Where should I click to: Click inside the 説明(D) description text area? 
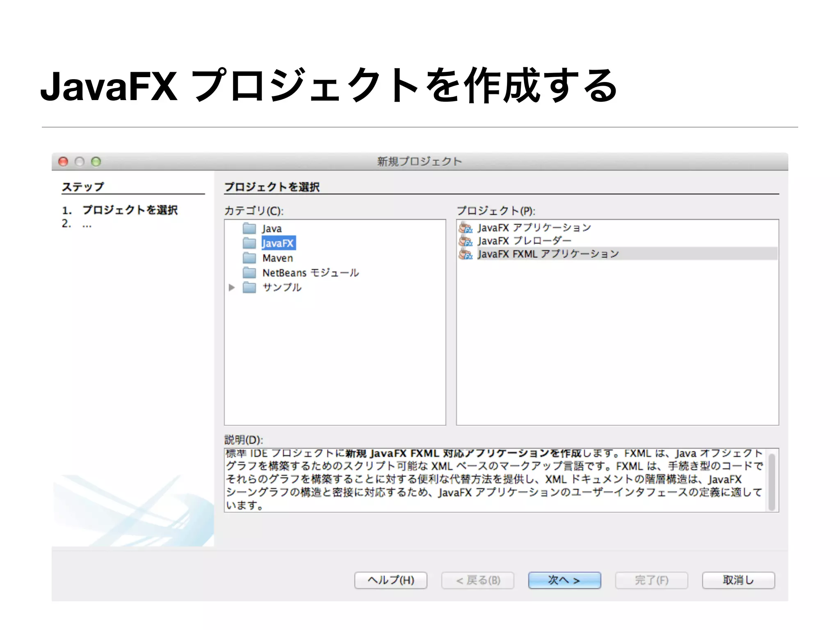[495, 480]
